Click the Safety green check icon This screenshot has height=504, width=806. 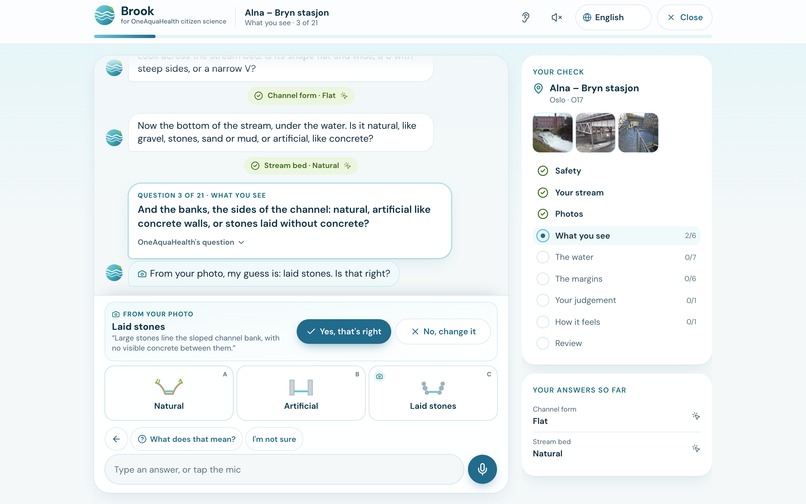click(543, 171)
